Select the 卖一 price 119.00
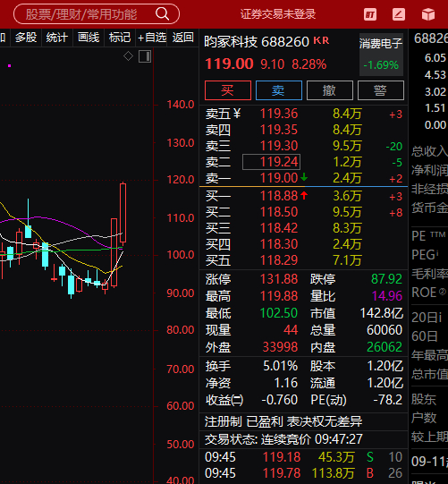This screenshot has width=448, height=484. point(279,178)
